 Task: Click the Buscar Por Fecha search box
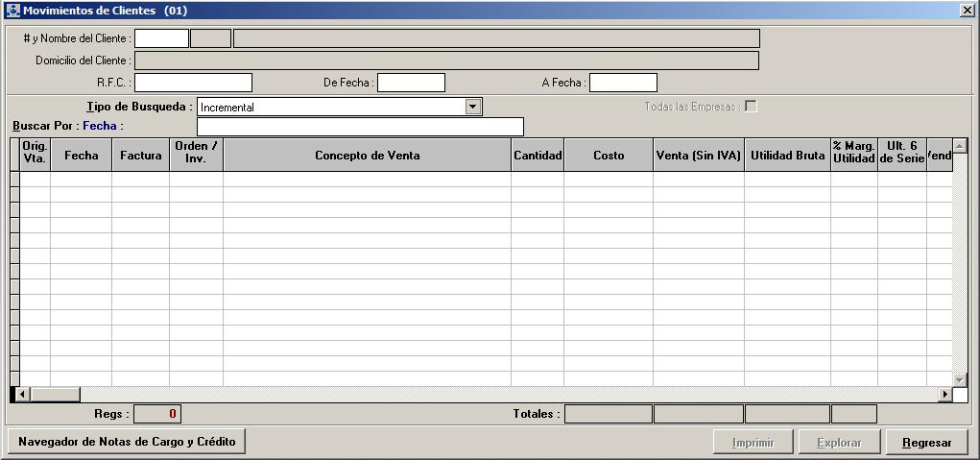click(x=360, y=127)
